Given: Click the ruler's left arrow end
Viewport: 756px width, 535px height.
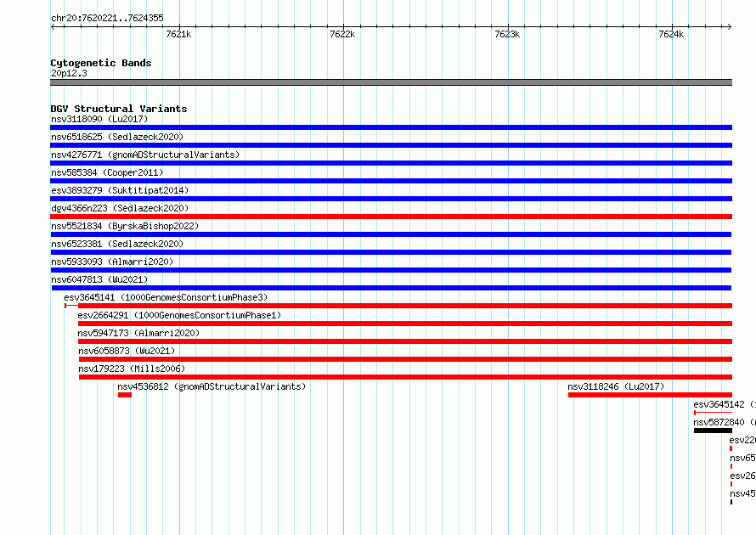Looking at the screenshot, I should (53, 26).
